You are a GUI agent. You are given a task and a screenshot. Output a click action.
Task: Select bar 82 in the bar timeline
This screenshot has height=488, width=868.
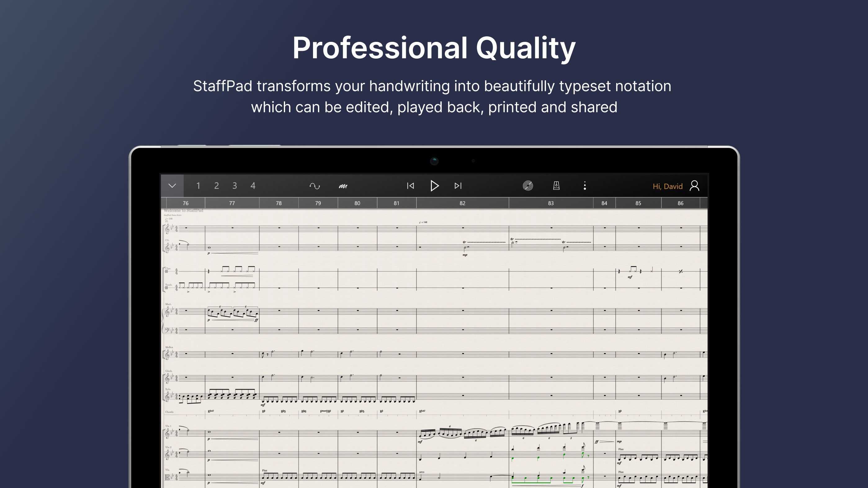462,203
